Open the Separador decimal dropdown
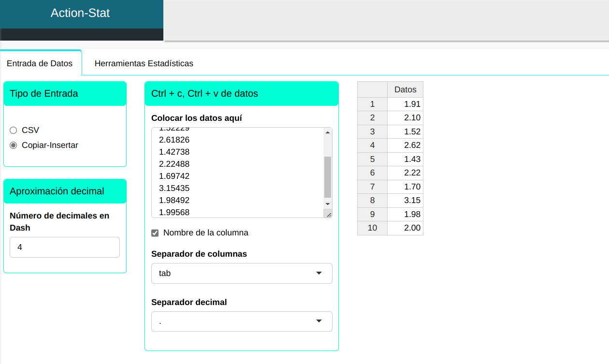 (241, 321)
